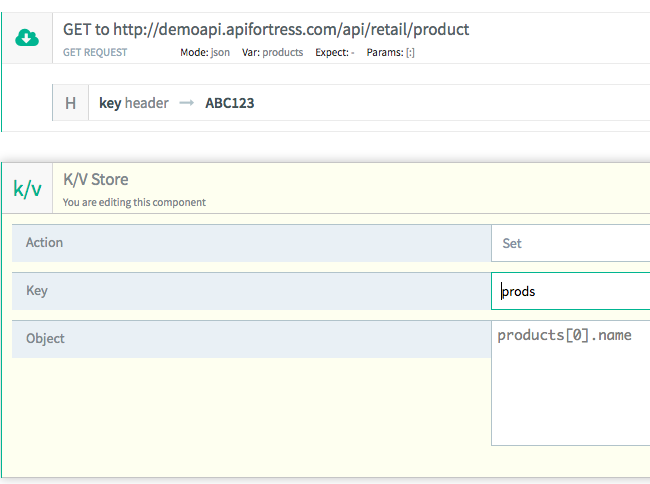
Task: Click the Expect attribute of GET request
Action: (335, 52)
